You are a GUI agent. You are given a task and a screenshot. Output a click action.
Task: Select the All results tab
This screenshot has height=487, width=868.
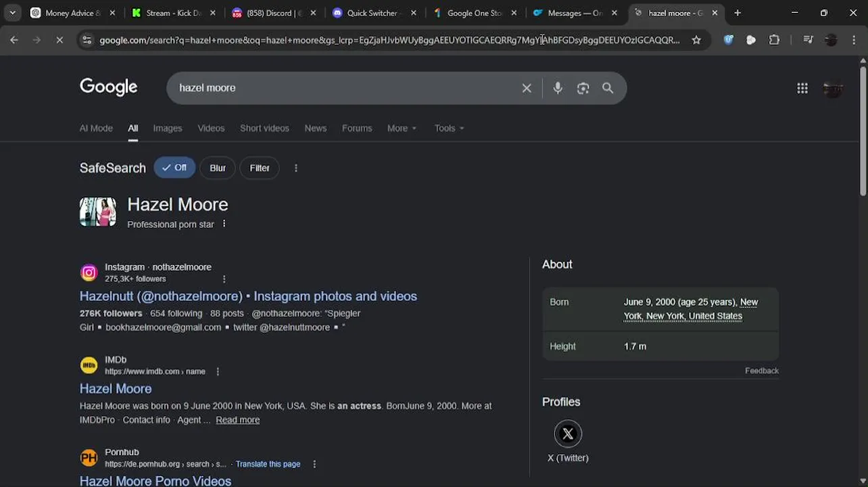point(133,128)
